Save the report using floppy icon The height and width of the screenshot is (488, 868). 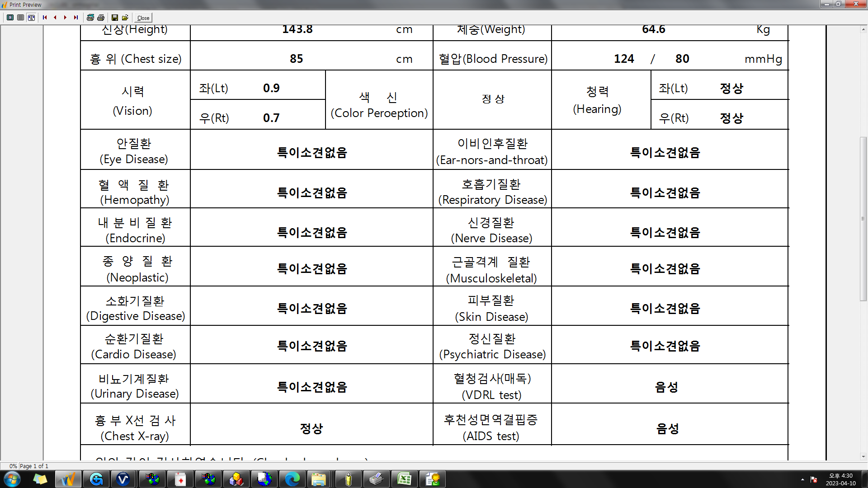click(x=115, y=18)
